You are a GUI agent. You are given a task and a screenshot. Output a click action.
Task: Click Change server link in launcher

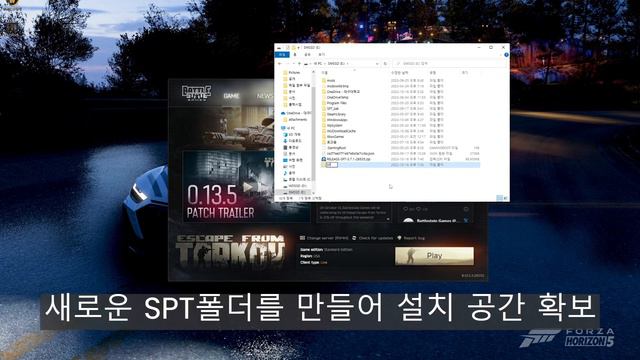(327, 238)
